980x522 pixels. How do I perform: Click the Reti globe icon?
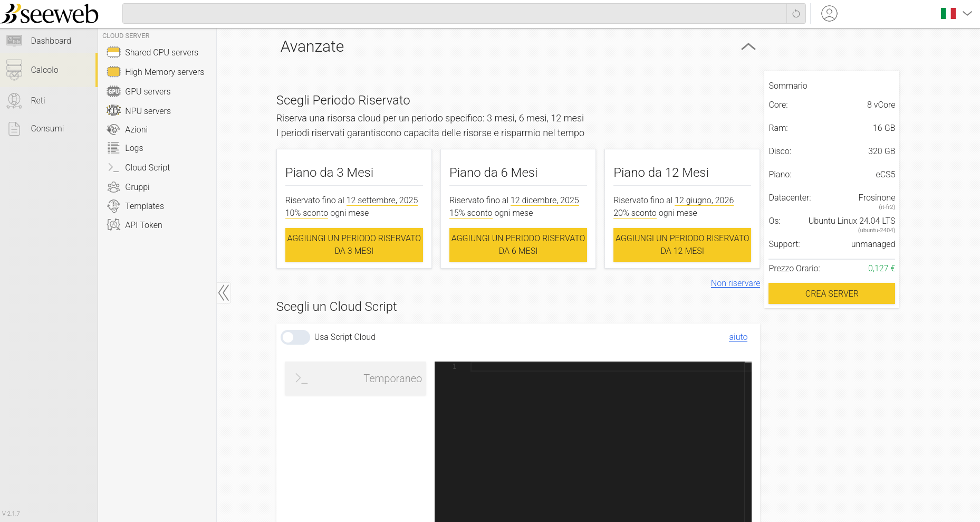14,100
